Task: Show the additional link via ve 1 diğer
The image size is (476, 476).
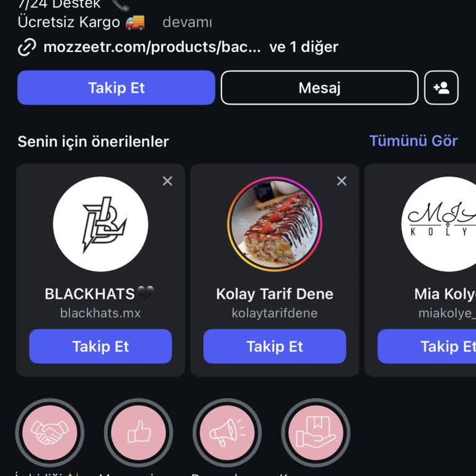Action: 304,47
